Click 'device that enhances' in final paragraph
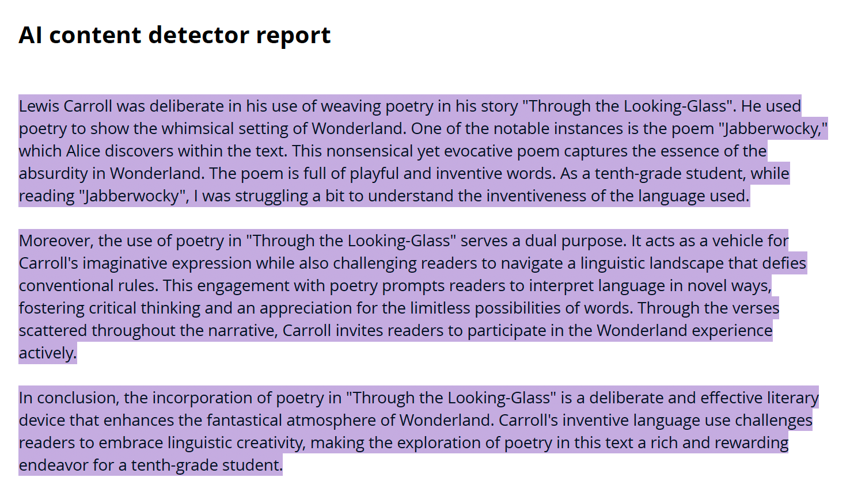Viewport: 850px width, 504px height. [x=96, y=421]
